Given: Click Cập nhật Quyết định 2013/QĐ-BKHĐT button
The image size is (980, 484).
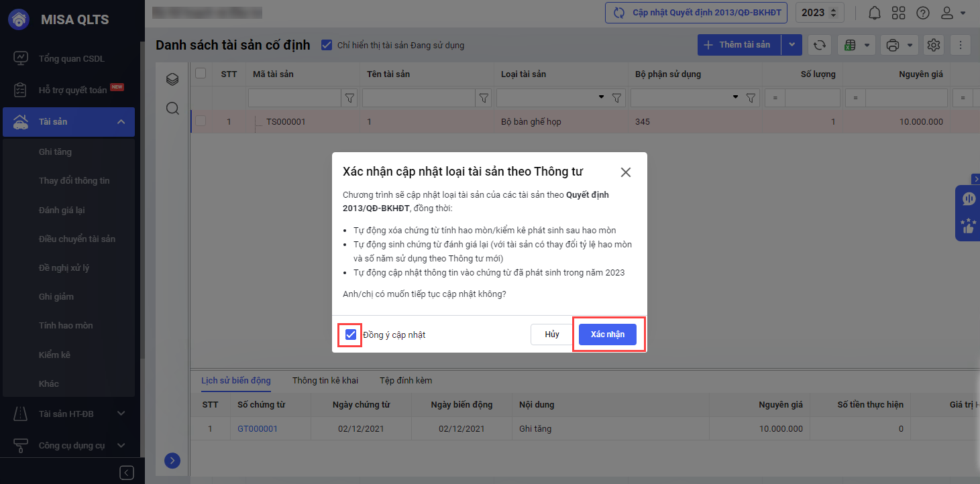Looking at the screenshot, I should (696, 13).
